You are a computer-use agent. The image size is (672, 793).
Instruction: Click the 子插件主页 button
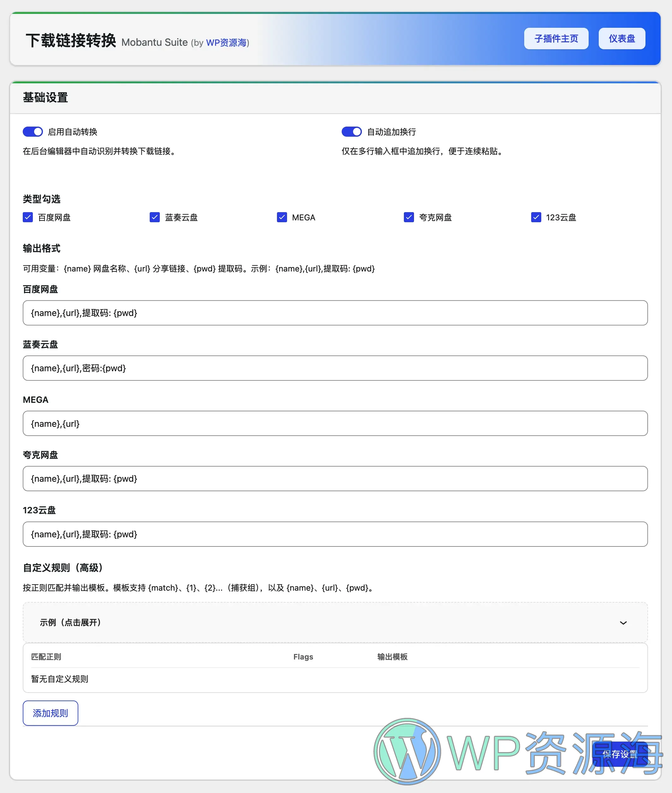[x=556, y=39]
